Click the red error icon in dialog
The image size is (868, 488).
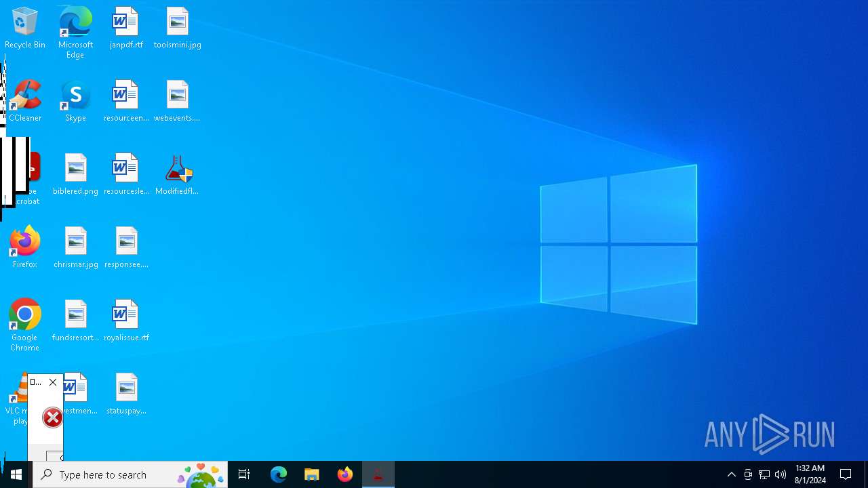(53, 418)
